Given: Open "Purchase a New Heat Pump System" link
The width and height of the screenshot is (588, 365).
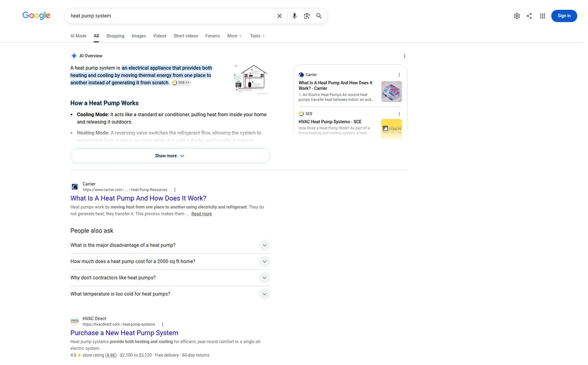Looking at the screenshot, I should [124, 333].
